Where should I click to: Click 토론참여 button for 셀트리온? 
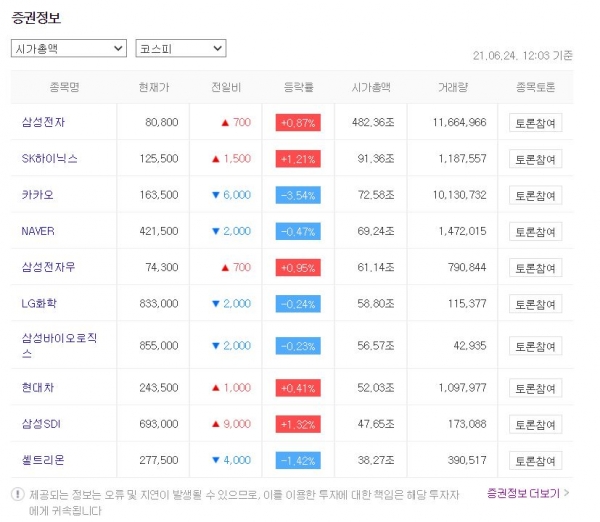pyautogui.click(x=535, y=461)
